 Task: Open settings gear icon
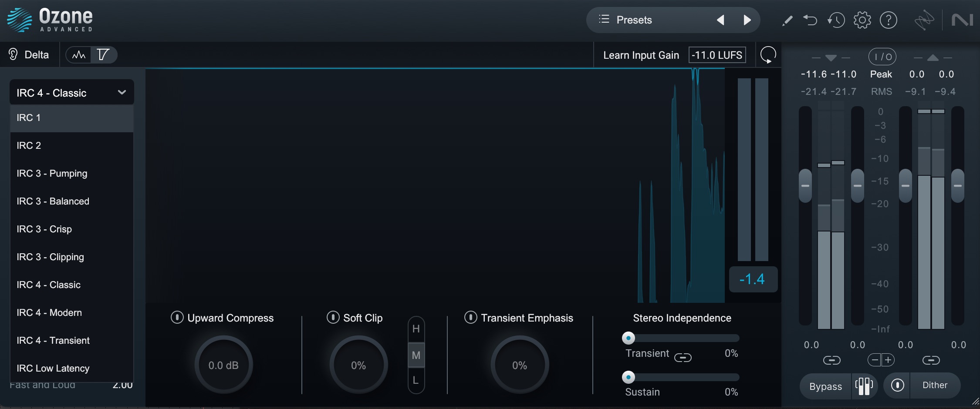point(862,20)
